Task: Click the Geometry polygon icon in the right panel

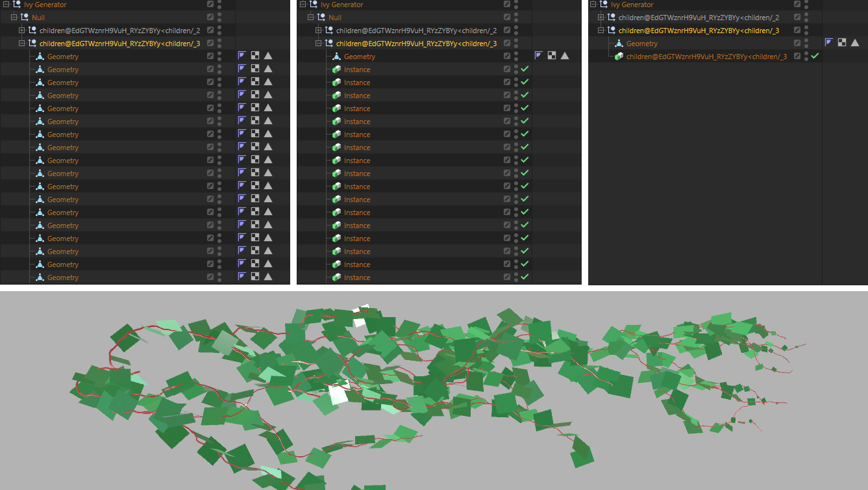Action: (x=619, y=44)
